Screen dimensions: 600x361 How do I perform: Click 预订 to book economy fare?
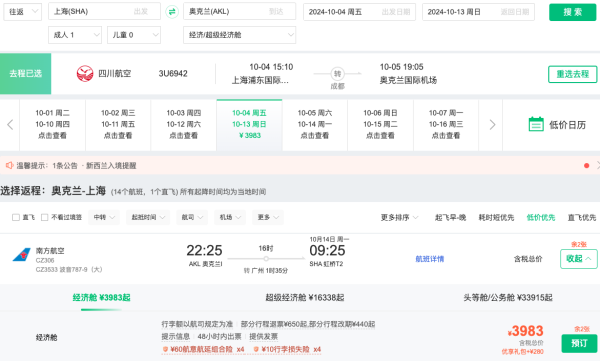coord(579,343)
